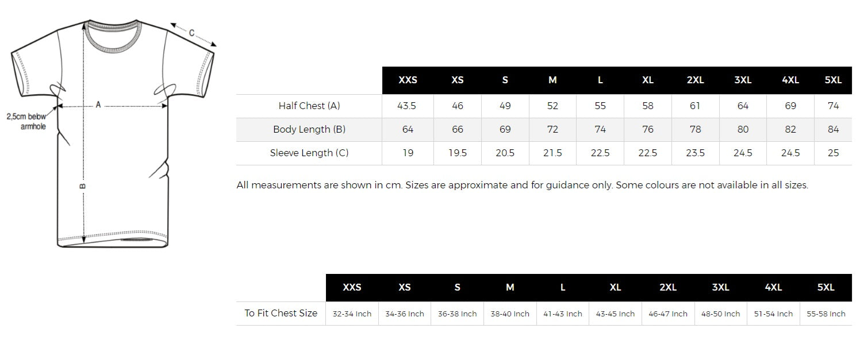Click the 3XL header in the chest size table
Screen dimensions: 868x348
point(720,288)
